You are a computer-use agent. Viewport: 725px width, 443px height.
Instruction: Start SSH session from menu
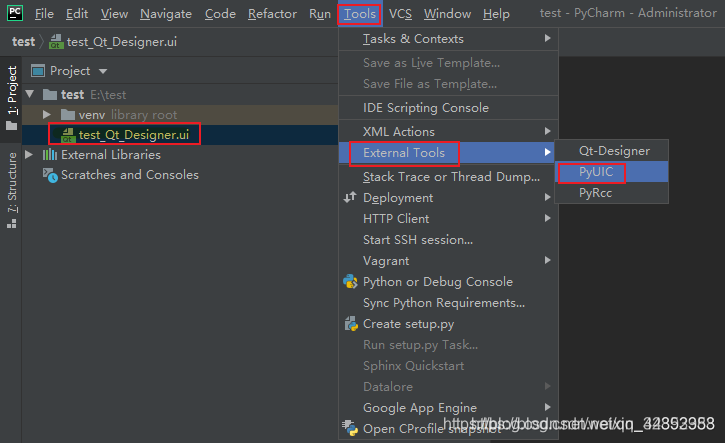449,240
